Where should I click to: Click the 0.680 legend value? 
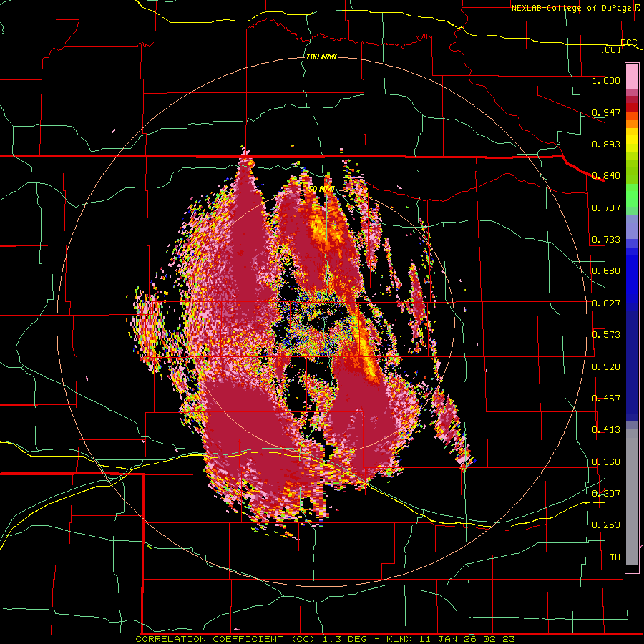point(606,271)
